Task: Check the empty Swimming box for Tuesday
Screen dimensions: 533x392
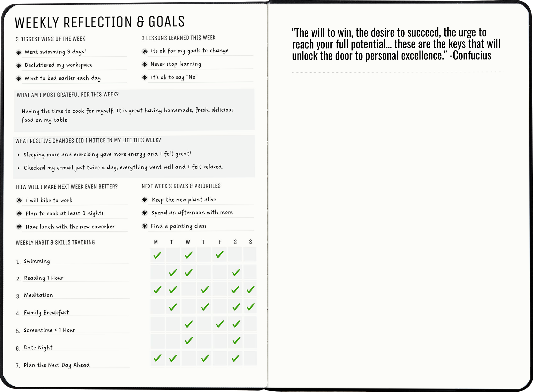Action: [x=173, y=255]
